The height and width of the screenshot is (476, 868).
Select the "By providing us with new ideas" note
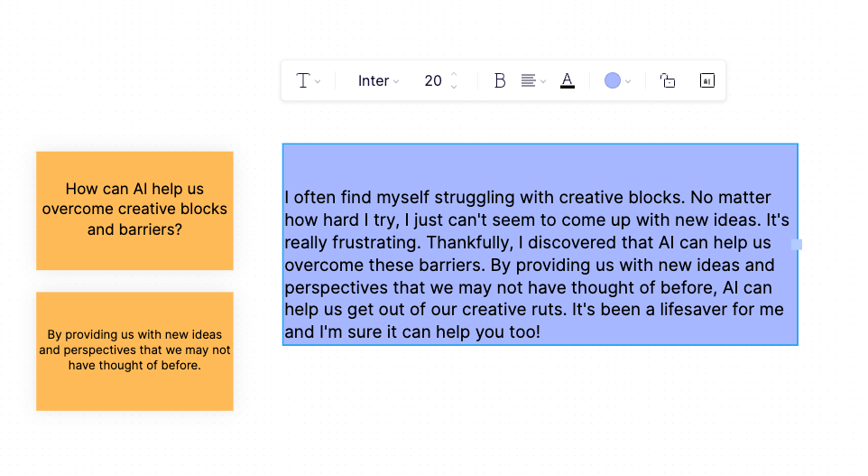tap(134, 351)
